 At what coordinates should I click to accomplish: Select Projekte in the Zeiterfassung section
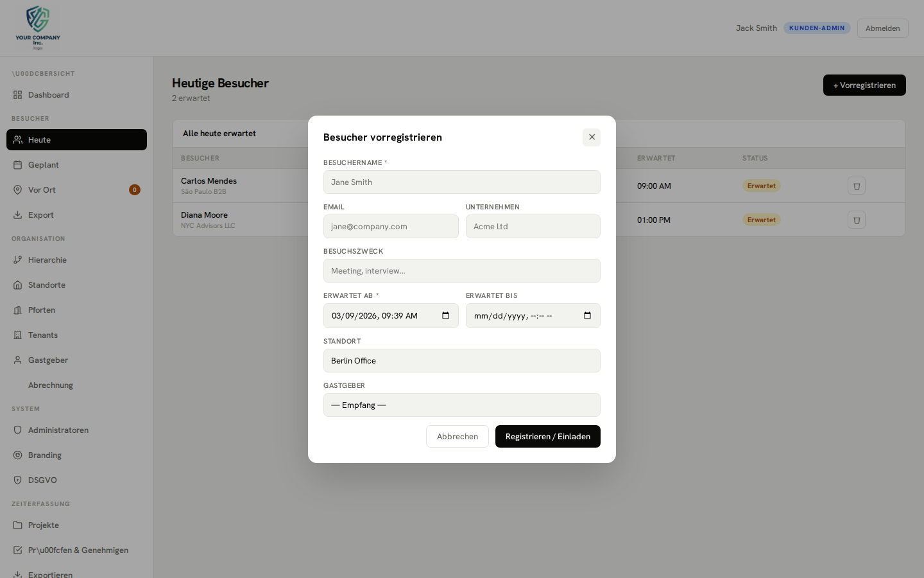[17, 525]
